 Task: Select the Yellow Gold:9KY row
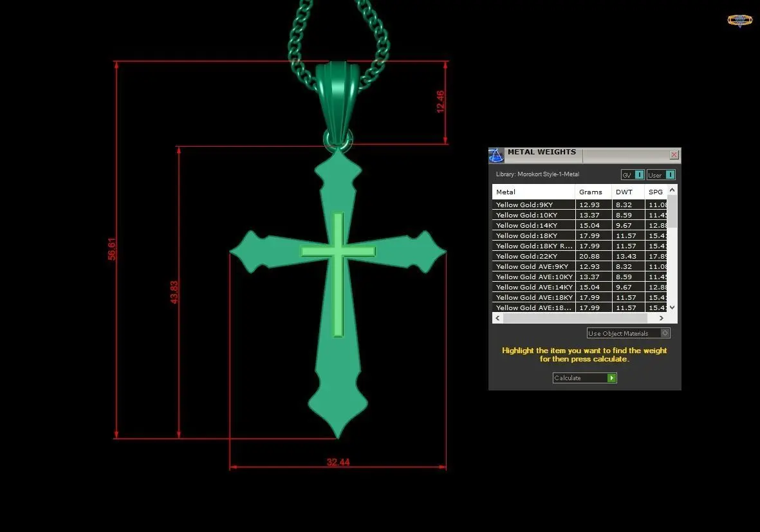point(580,205)
